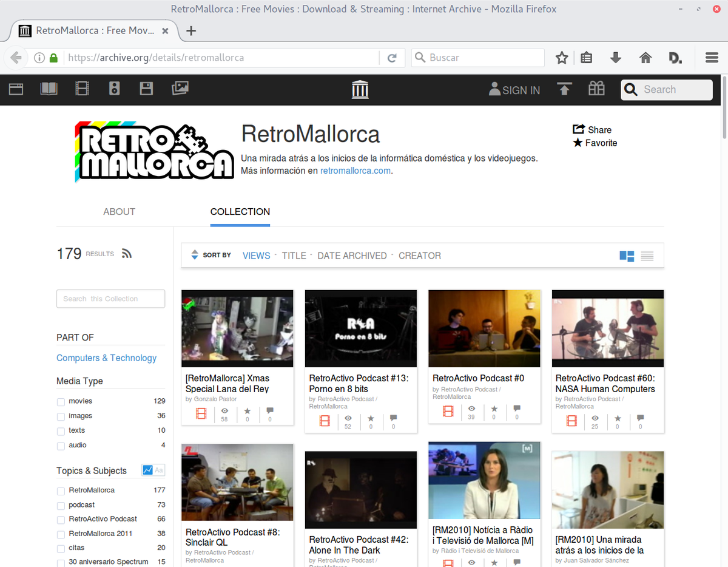
Task: Bookmark this page with star icon
Action: (x=562, y=58)
